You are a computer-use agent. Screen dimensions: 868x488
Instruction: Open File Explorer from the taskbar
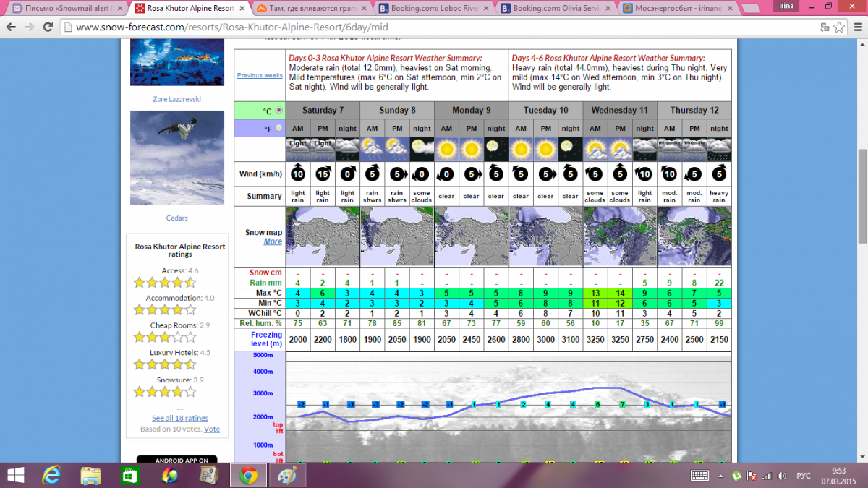click(91, 475)
